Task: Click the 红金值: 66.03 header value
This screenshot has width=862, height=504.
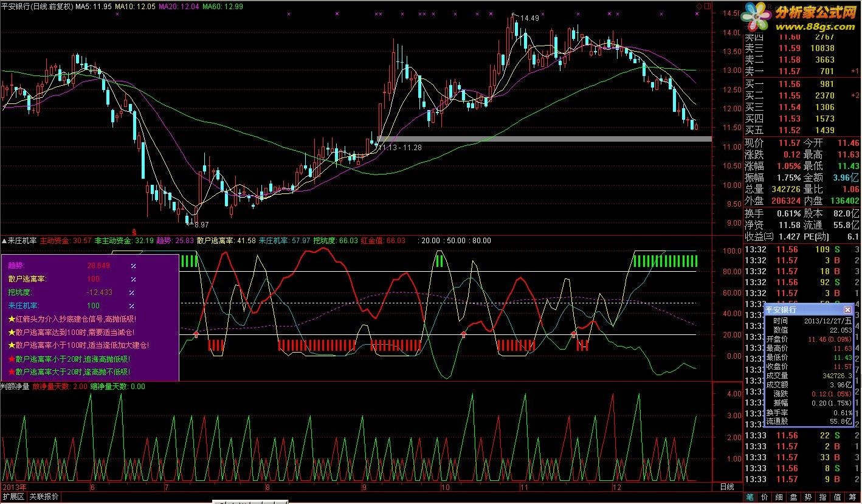Action: click(383, 241)
